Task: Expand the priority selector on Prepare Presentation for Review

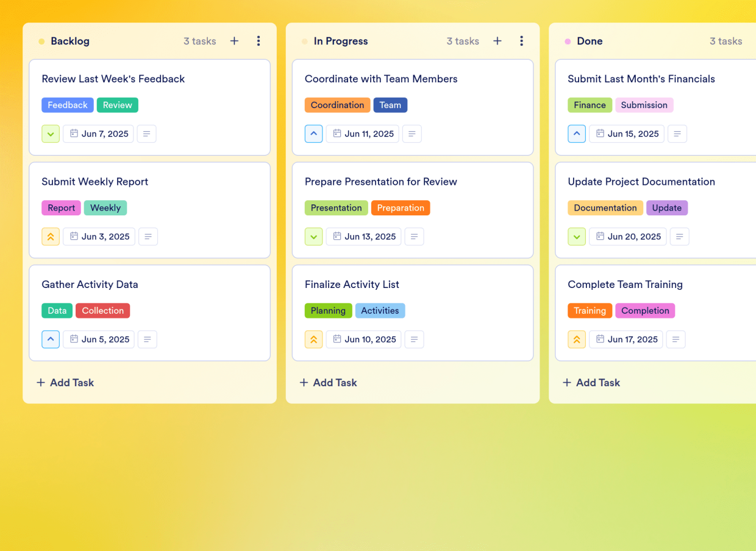Action: pos(313,236)
